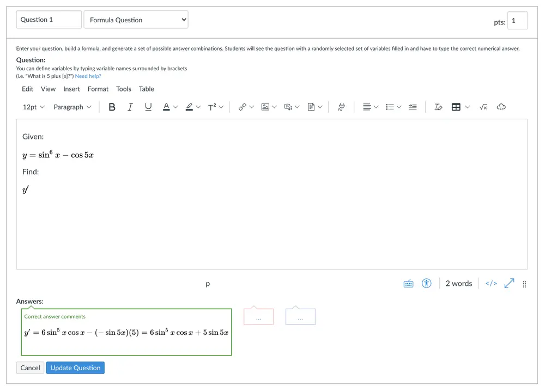The height and width of the screenshot is (392, 545).
Task: Expand the text color options chevron
Action: click(x=175, y=107)
